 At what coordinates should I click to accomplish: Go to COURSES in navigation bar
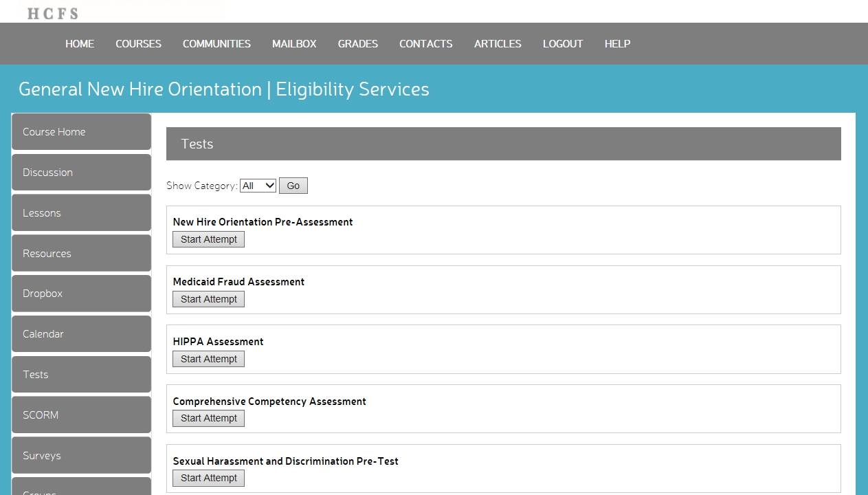138,44
